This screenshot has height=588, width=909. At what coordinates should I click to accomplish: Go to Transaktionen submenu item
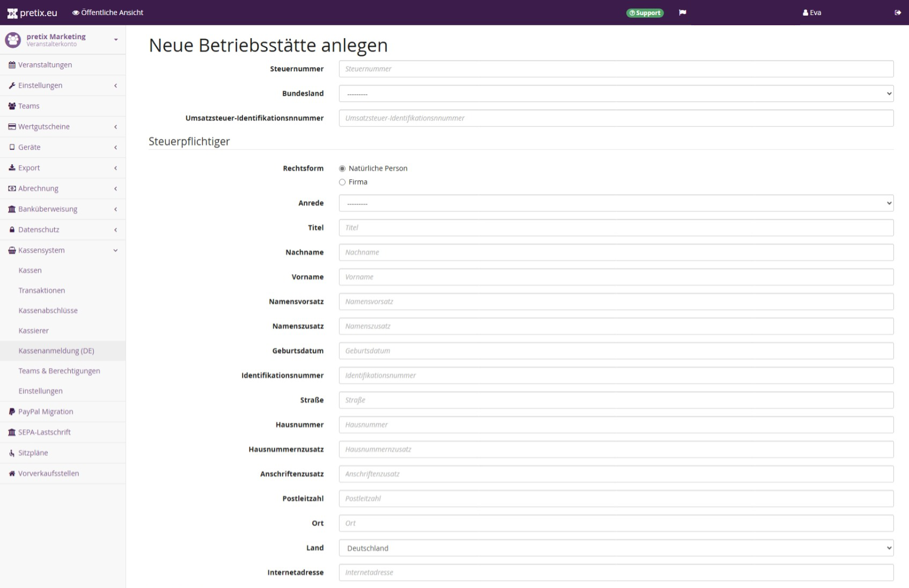coord(42,291)
